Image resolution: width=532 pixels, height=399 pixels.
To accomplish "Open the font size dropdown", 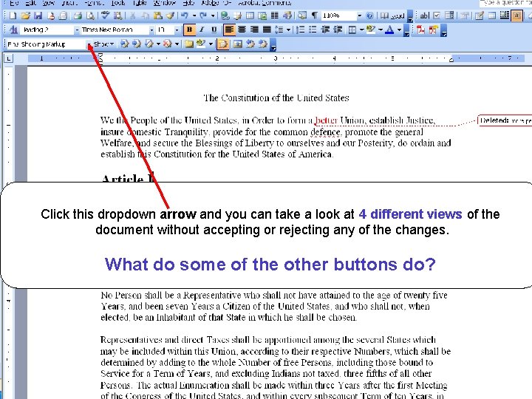I will [177, 30].
